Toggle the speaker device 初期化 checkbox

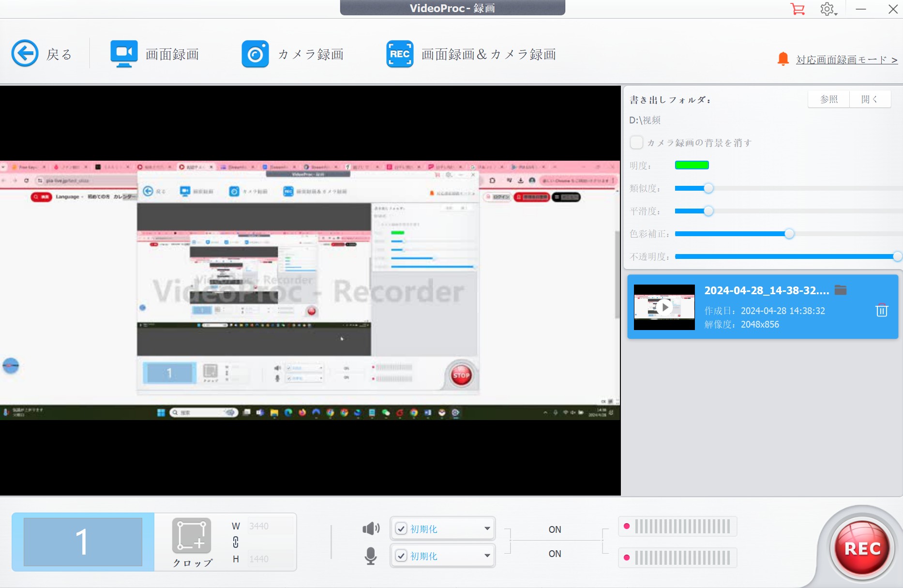pos(401,529)
